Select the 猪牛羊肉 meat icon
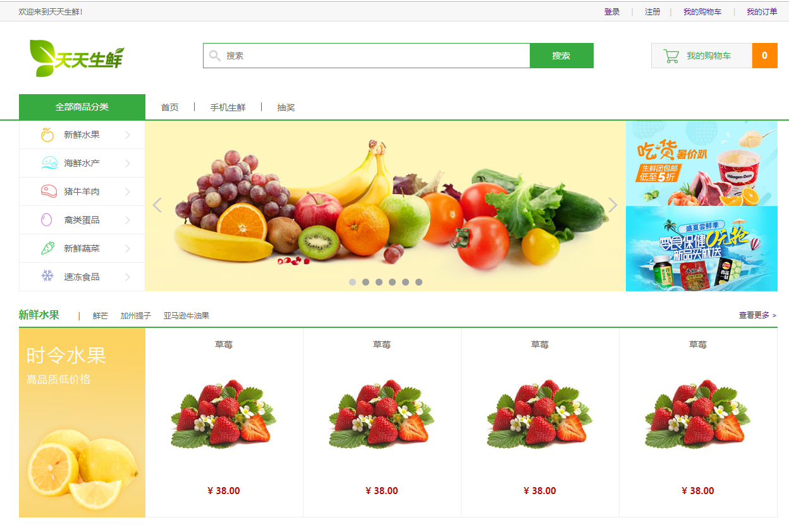Viewport: 789px width, 532px height. [49, 191]
